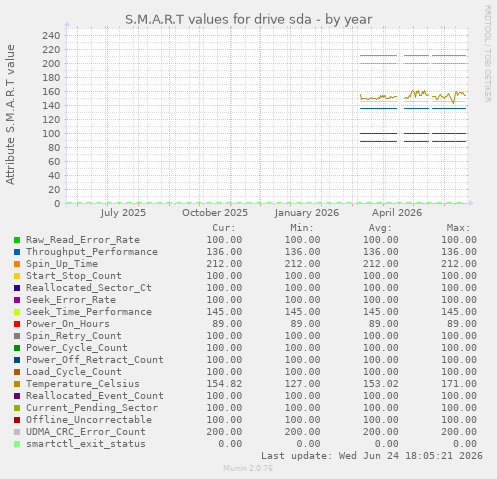497x479 pixels.
Task: Click the Reallocated_Event_Count dark purple swatch
Action: click(17, 396)
